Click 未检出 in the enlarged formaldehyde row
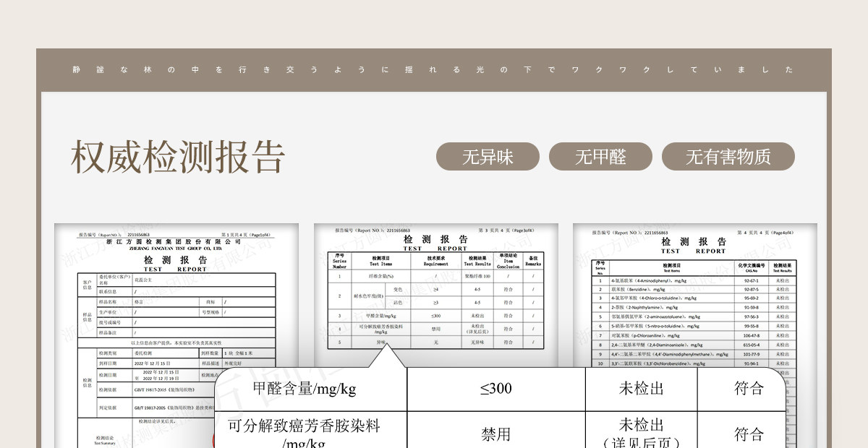 click(641, 389)
